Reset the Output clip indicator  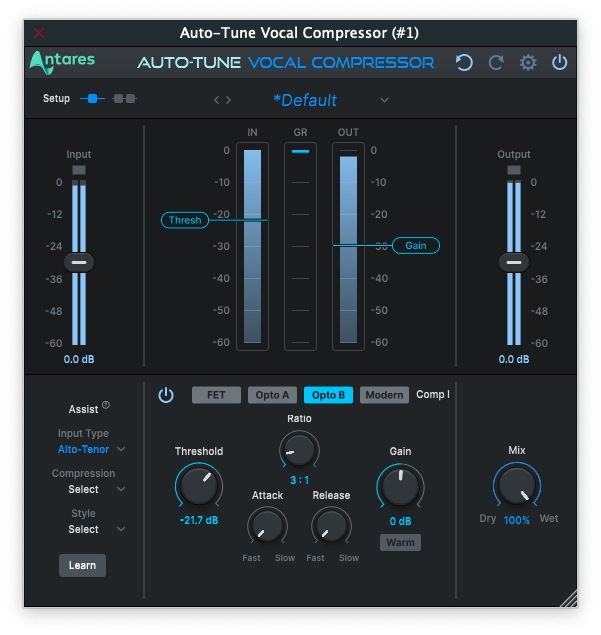pos(514,170)
